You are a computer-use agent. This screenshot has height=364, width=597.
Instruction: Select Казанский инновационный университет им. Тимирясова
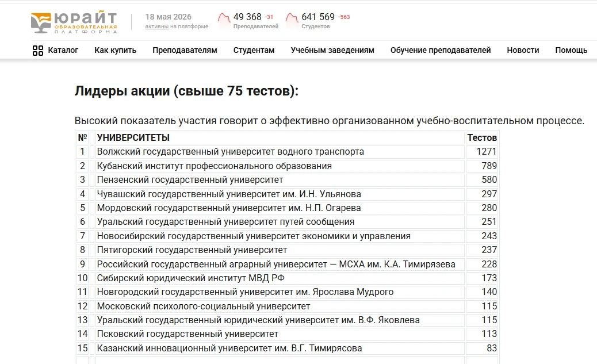coord(229,348)
